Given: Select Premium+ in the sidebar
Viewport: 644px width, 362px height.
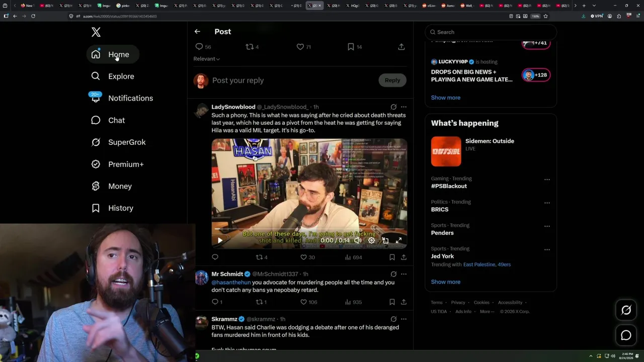Looking at the screenshot, I should [x=118, y=164].
